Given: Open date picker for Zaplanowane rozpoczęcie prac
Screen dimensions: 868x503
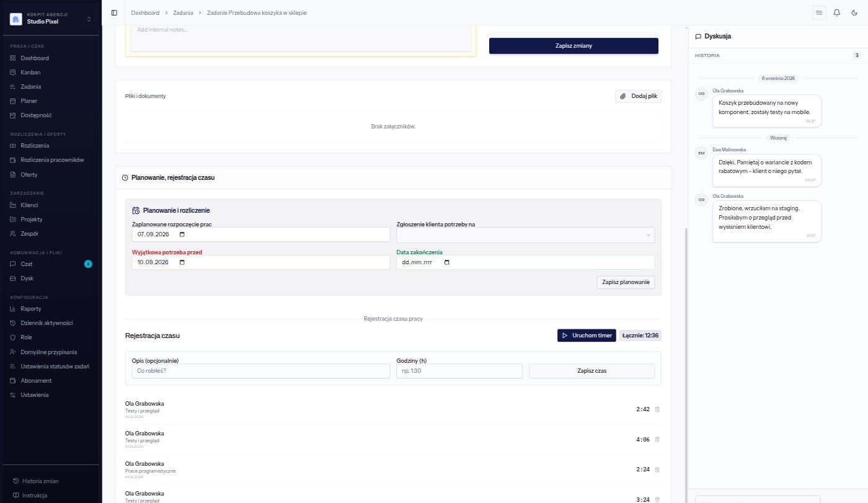Looking at the screenshot, I should (182, 234).
